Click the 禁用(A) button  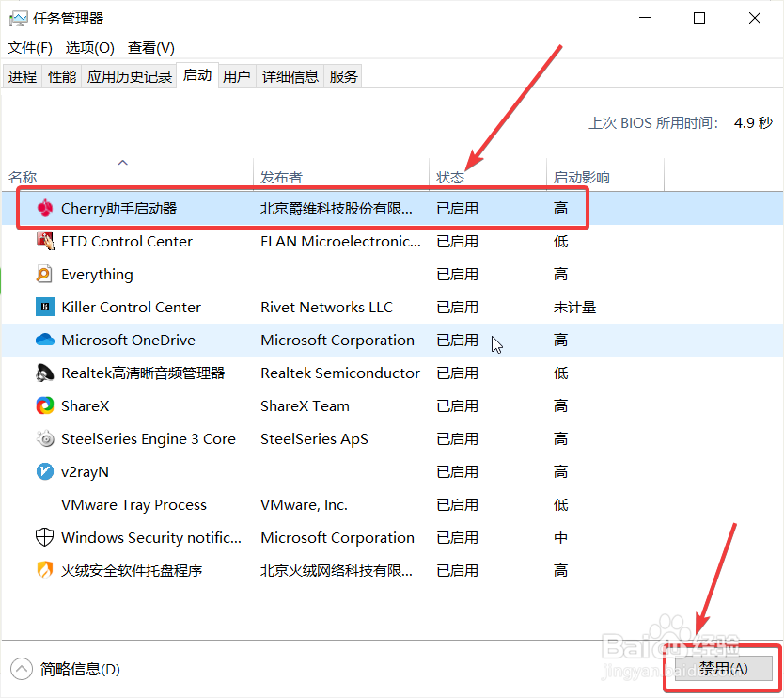click(x=722, y=668)
